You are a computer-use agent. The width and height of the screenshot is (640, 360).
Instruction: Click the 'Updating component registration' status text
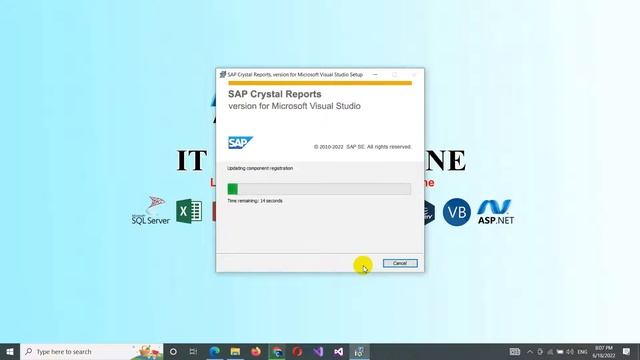[x=260, y=168]
